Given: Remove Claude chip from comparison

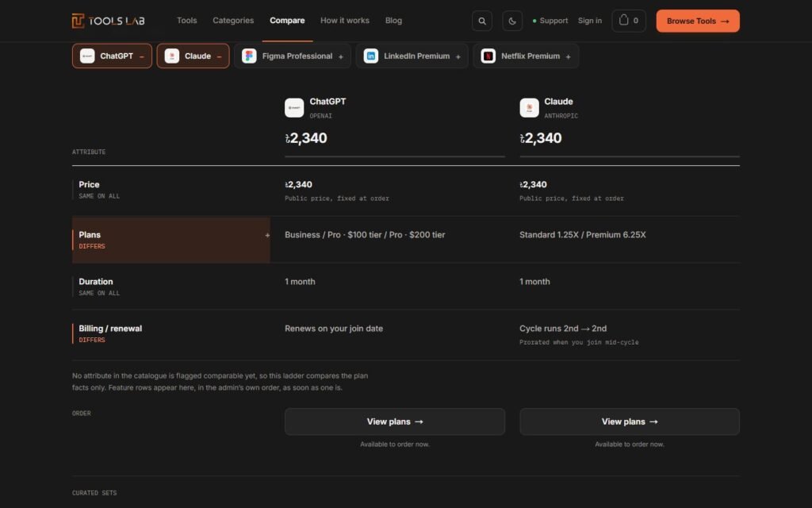Looking at the screenshot, I should click(219, 56).
